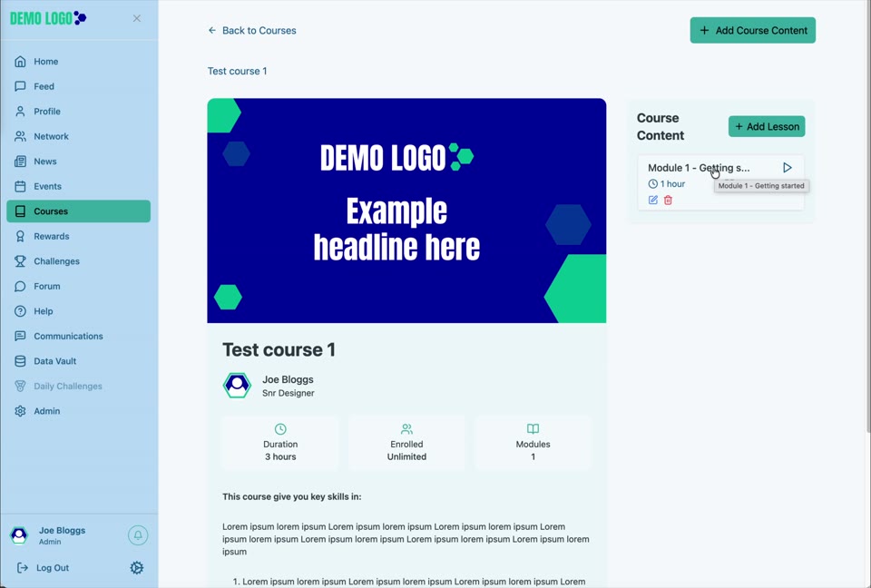Click the DEMO LOGO in sidebar

coord(48,18)
